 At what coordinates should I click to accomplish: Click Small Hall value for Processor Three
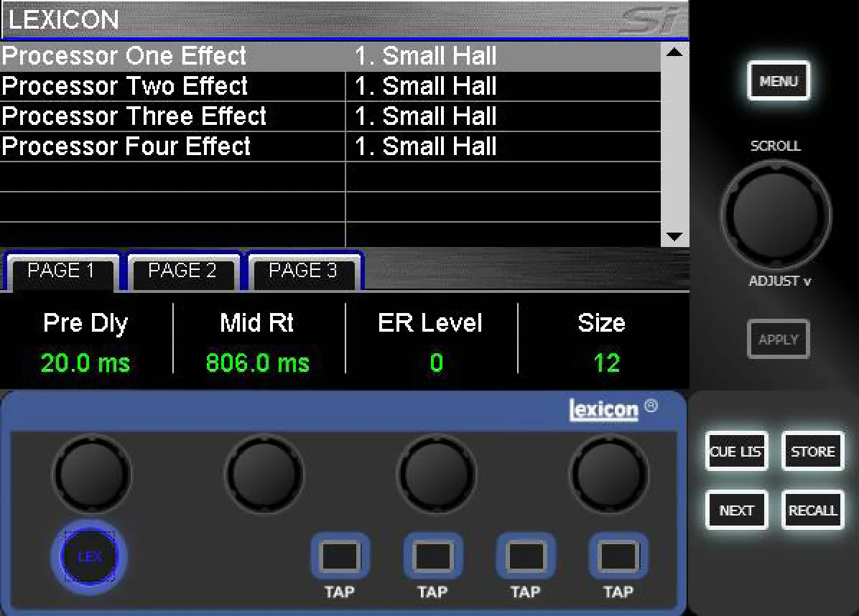(426, 116)
